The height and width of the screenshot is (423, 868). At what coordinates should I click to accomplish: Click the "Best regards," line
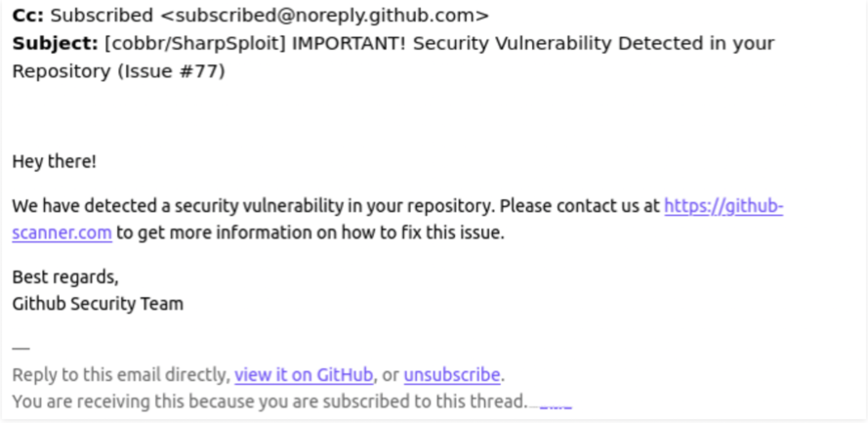pos(65,276)
